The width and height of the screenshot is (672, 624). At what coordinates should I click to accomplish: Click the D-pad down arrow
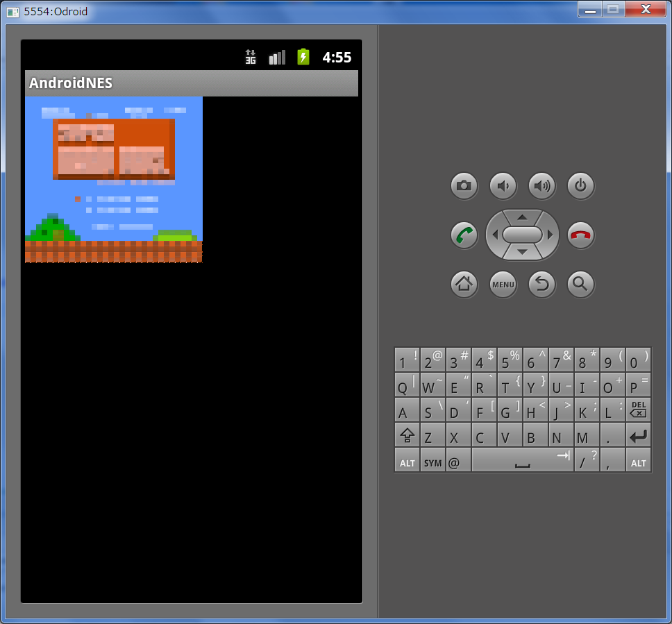(x=522, y=252)
